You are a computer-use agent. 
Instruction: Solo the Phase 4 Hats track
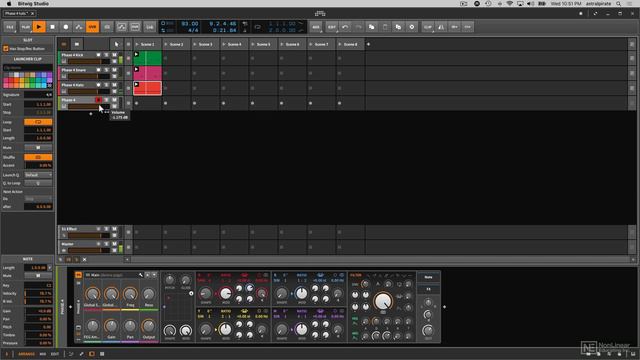tap(107, 85)
